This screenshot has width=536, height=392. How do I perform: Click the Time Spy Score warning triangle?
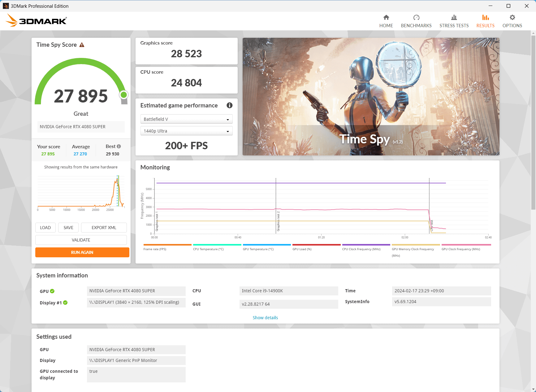(82, 45)
